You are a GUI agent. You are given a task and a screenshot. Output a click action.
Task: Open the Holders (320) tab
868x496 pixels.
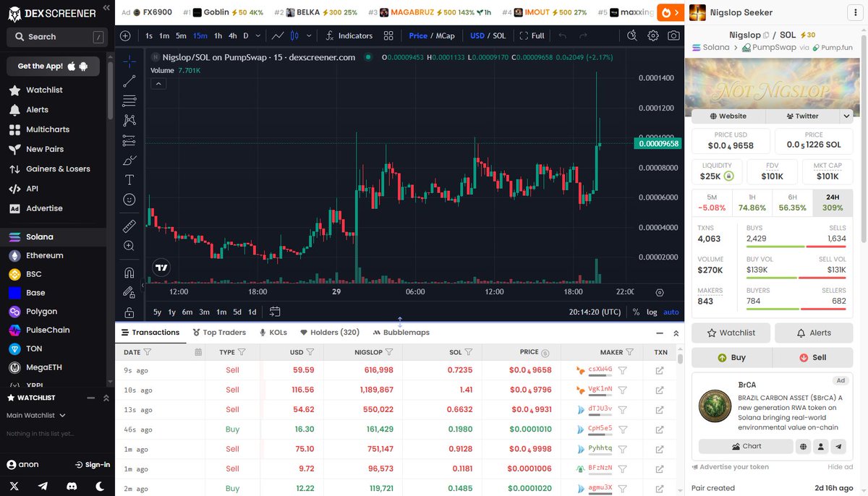330,333
